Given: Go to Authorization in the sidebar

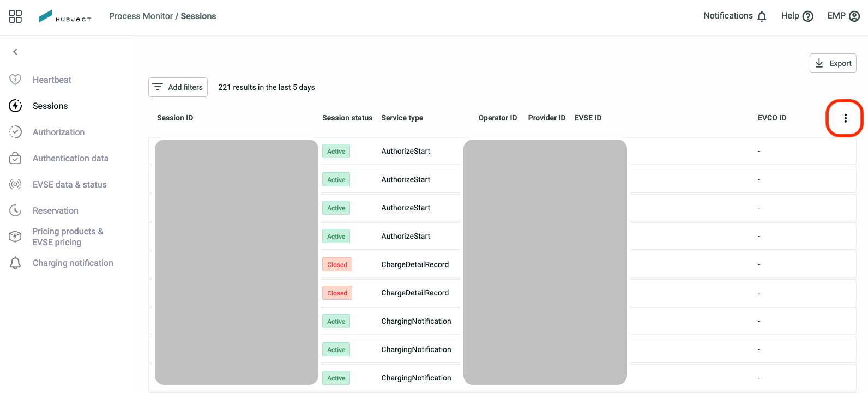Looking at the screenshot, I should 58,132.
